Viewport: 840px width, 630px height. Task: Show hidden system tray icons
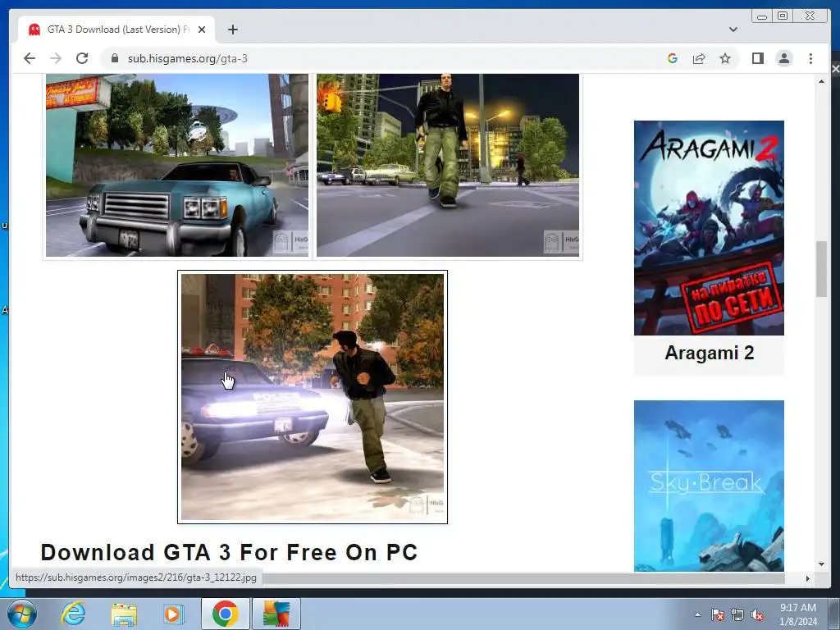[697, 614]
